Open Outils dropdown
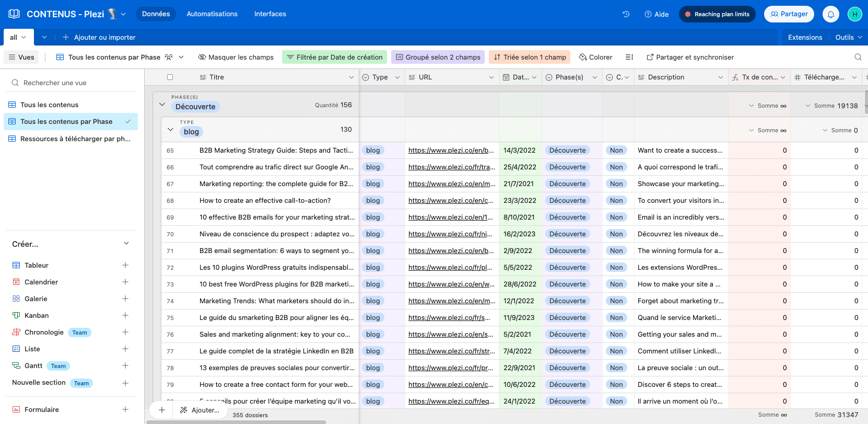Viewport: 868px width, 424px height. point(848,37)
